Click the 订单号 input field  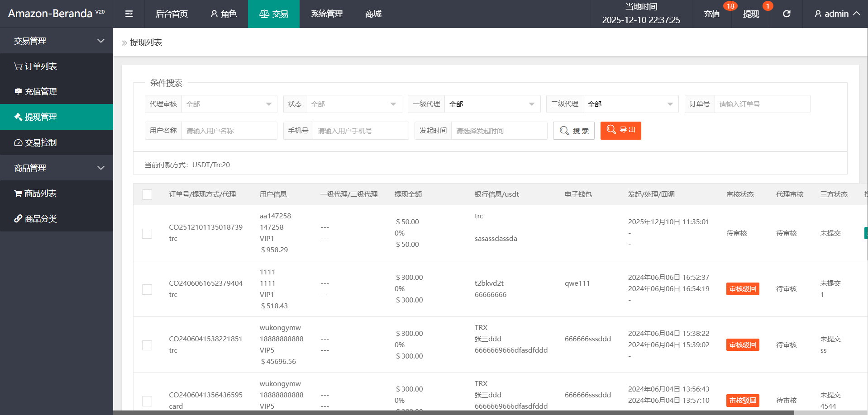click(x=762, y=104)
